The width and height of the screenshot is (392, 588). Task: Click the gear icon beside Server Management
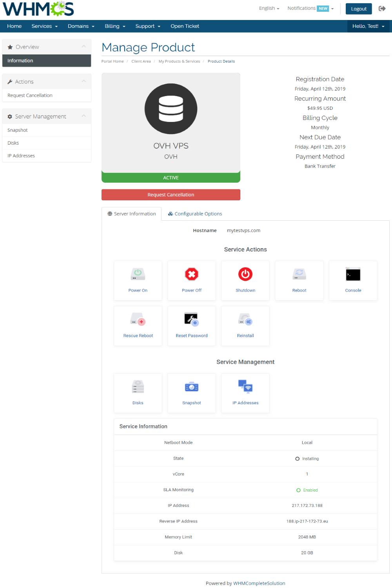point(10,117)
